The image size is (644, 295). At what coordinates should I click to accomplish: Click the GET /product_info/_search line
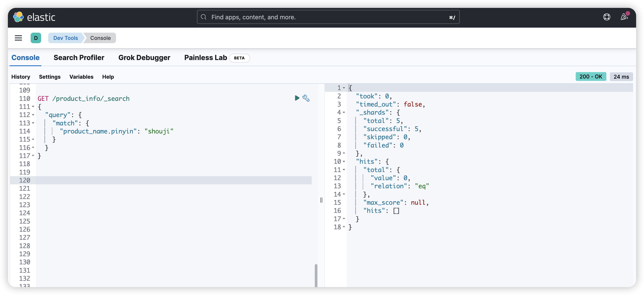pyautogui.click(x=83, y=99)
